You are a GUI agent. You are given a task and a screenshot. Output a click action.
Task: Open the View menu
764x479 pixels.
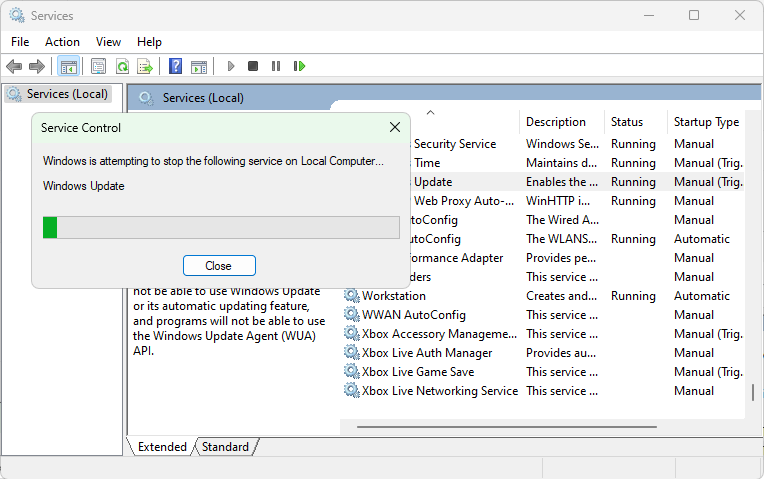pos(108,42)
